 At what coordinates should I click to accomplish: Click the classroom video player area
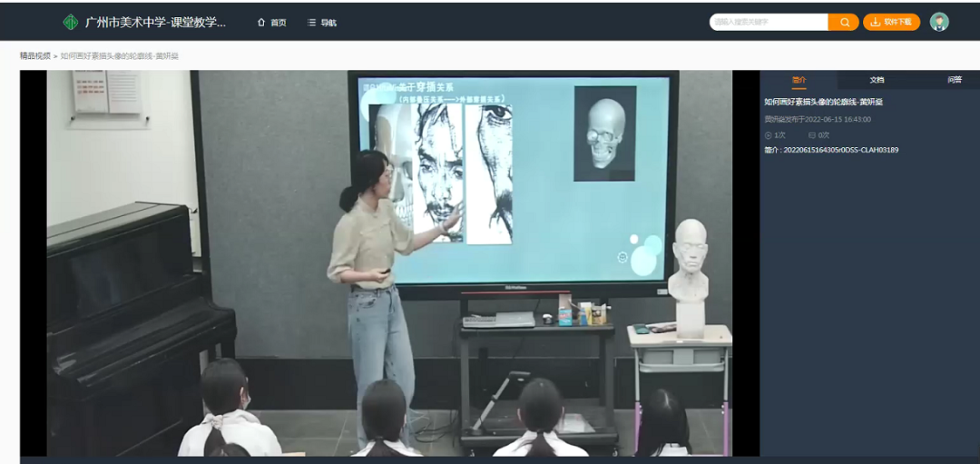click(389, 263)
